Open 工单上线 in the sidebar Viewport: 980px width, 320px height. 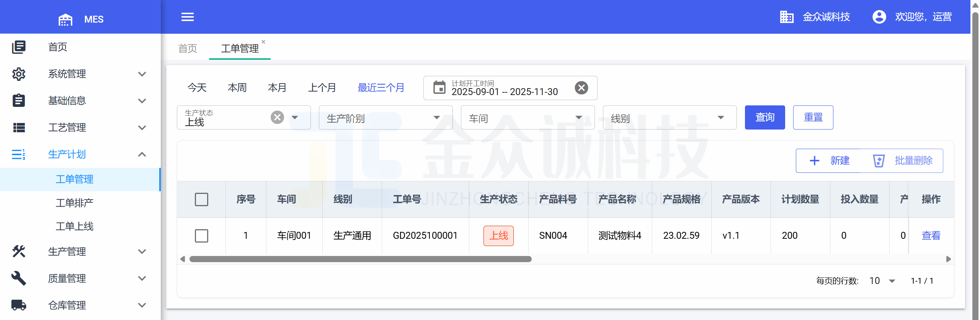[75, 226]
